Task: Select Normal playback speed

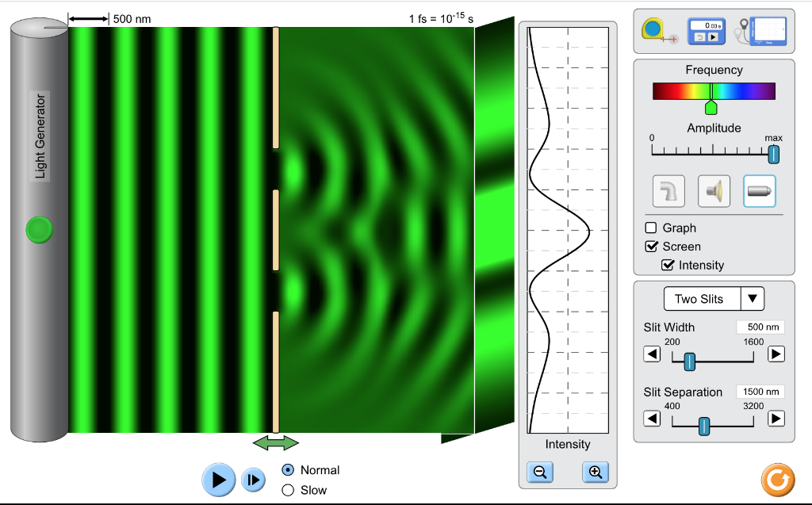Action: point(288,470)
